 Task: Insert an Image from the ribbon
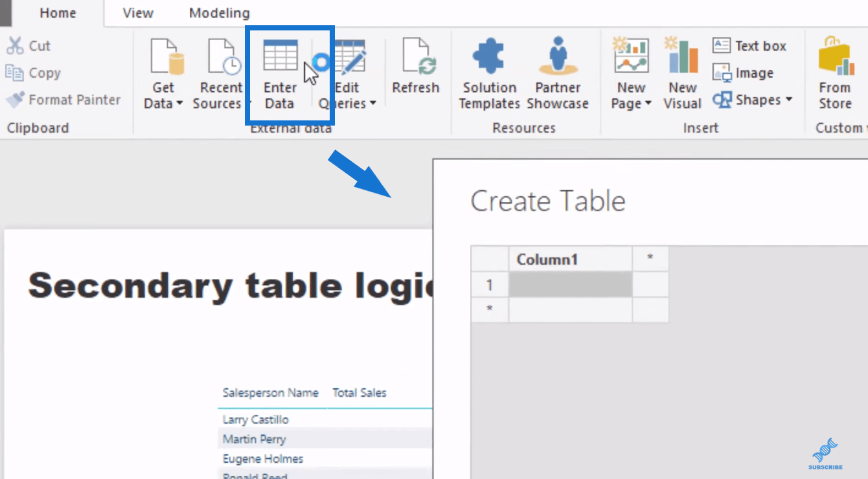[x=743, y=72]
